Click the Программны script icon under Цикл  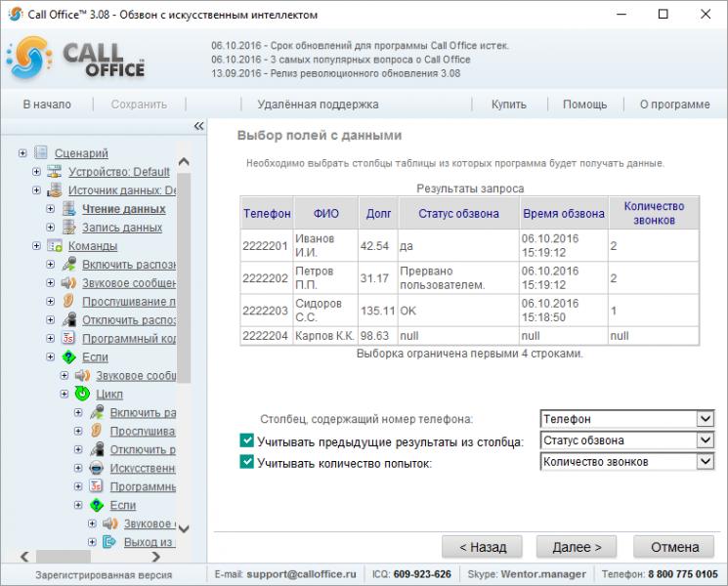96,486
